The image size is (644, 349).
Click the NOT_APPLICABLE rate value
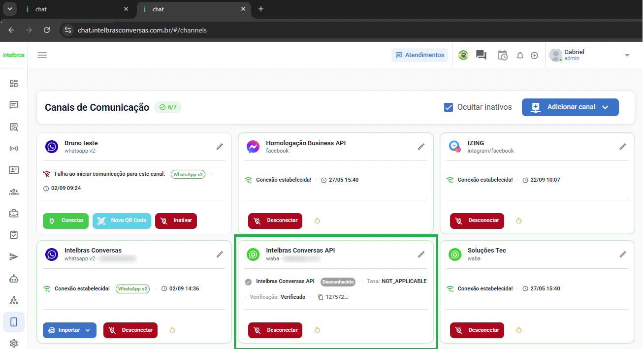pos(404,282)
